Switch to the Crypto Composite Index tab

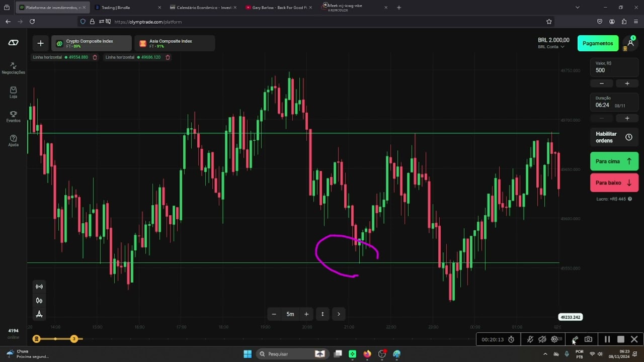[92, 43]
